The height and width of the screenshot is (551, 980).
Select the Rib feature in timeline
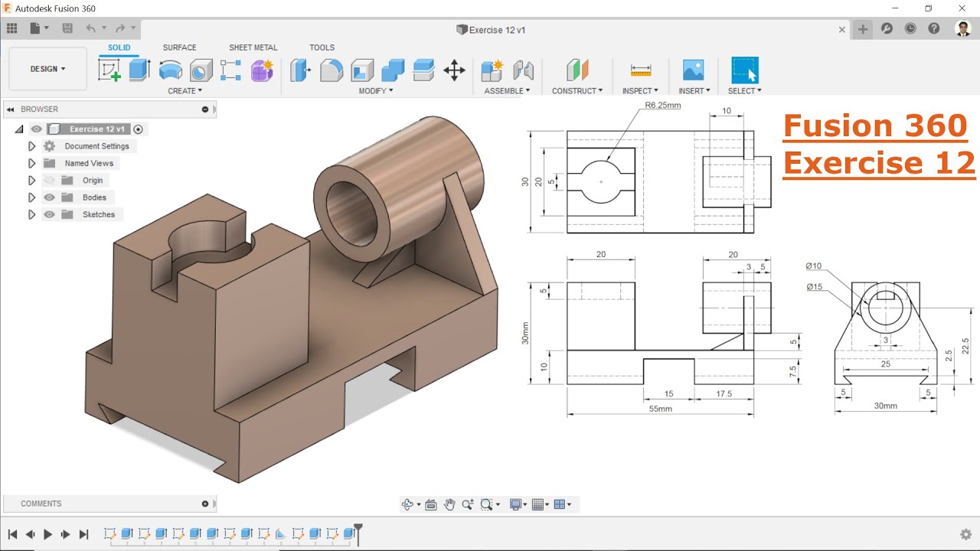(x=280, y=533)
